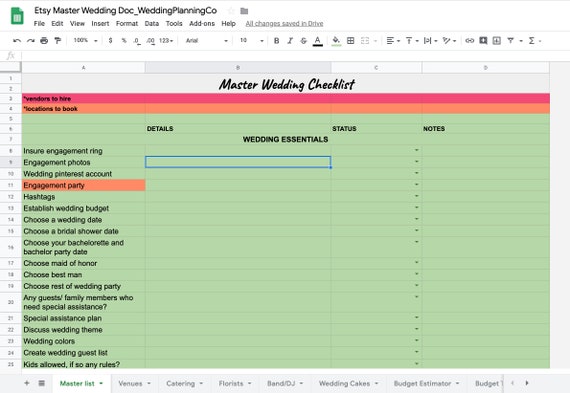Open status dropdown for Wedding colors
The height and width of the screenshot is (393, 570).
[x=417, y=340]
